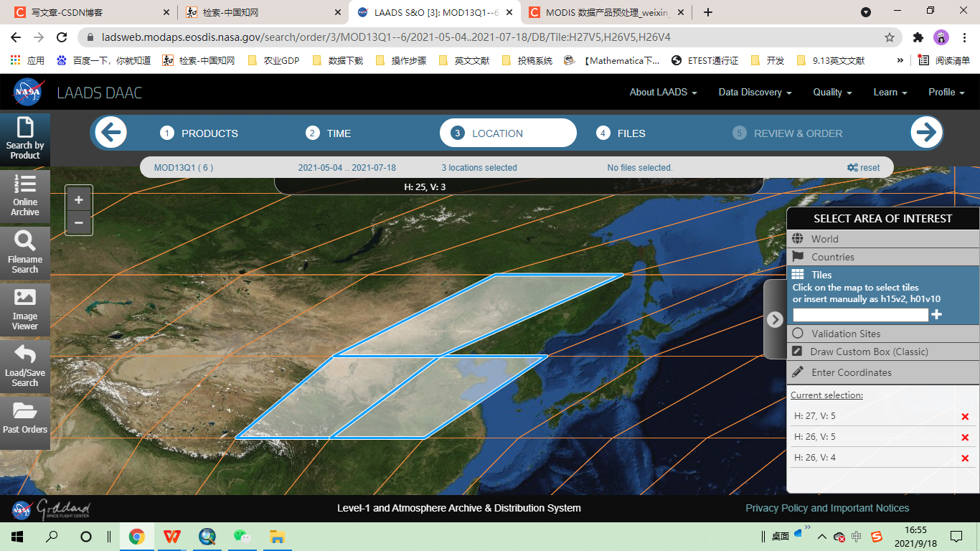The height and width of the screenshot is (551, 980).
Task: Click the map zoom in control
Action: click(x=78, y=199)
